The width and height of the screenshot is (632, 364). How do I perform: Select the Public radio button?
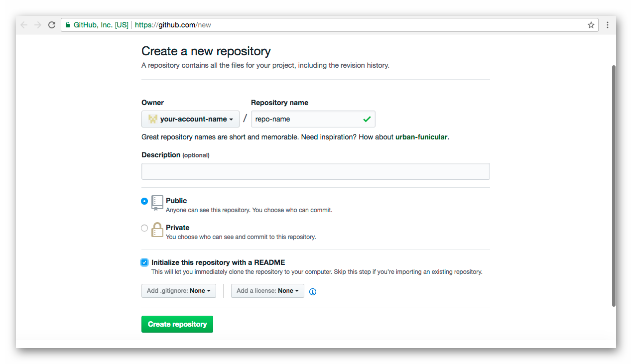(144, 201)
